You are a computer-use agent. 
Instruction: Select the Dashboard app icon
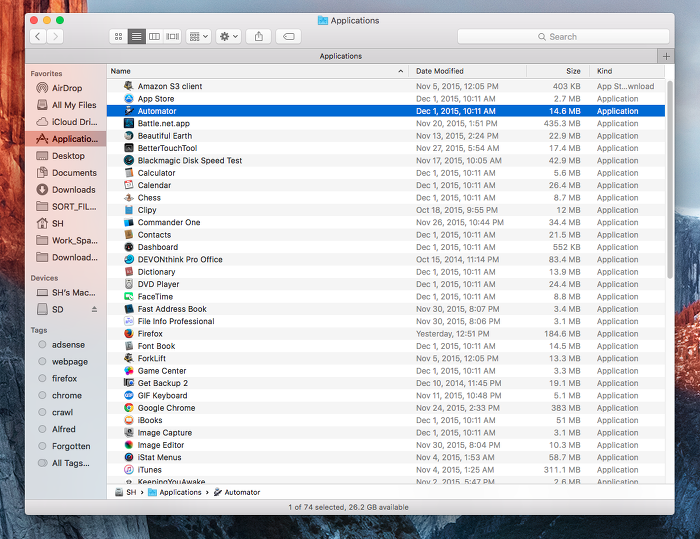point(129,247)
